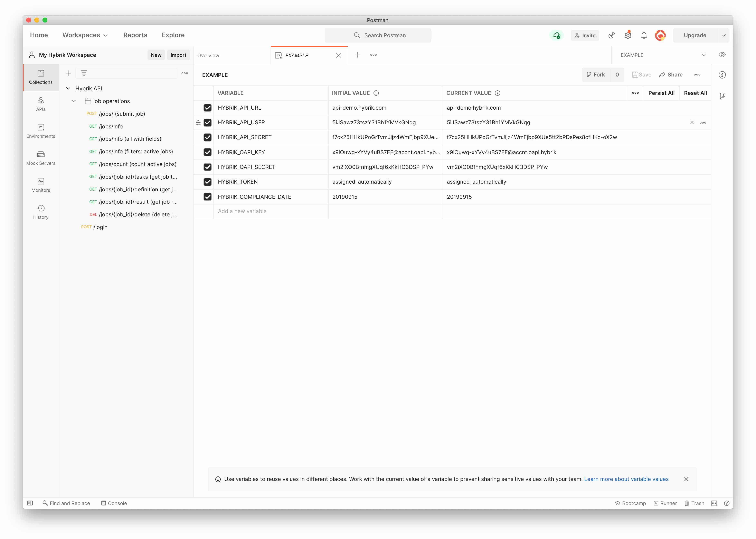
Task: Close the EXAMPLE tab
Action: pos(339,55)
